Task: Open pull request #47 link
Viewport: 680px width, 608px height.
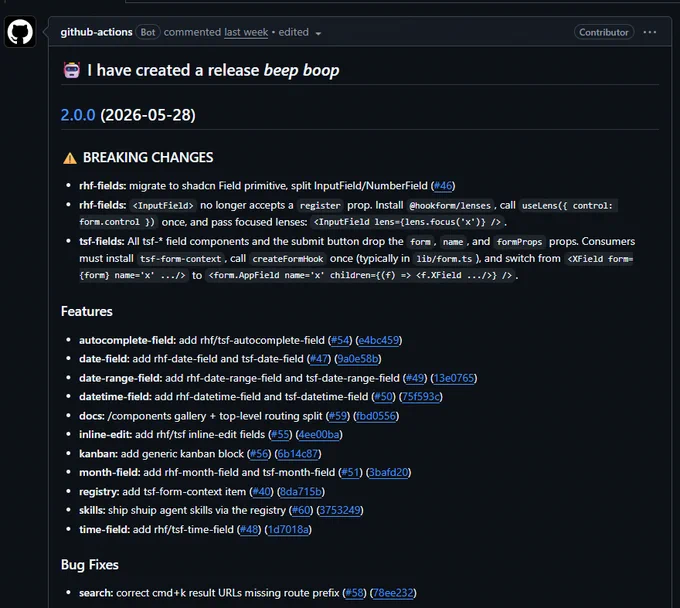Action: (x=319, y=359)
